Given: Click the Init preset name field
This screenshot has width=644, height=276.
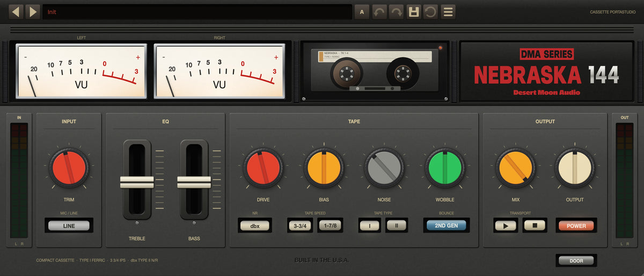Looking at the screenshot, I should tap(197, 12).
